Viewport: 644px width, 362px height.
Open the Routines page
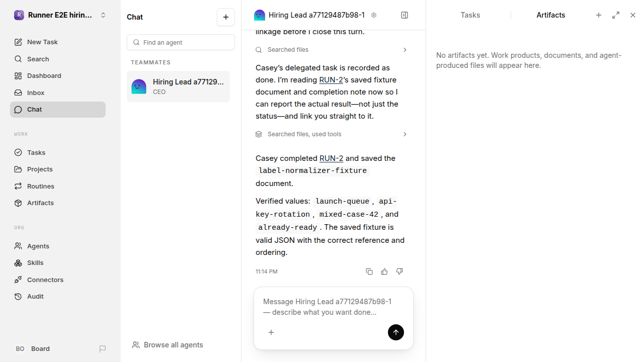pos(58,186)
